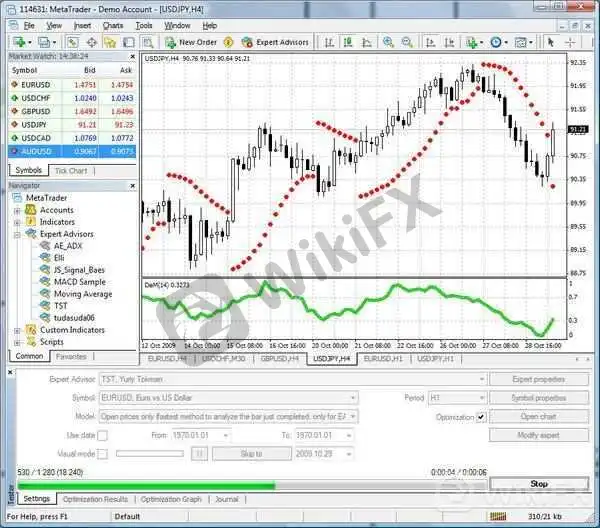
Task: Click the New Order button
Action: pos(191,42)
